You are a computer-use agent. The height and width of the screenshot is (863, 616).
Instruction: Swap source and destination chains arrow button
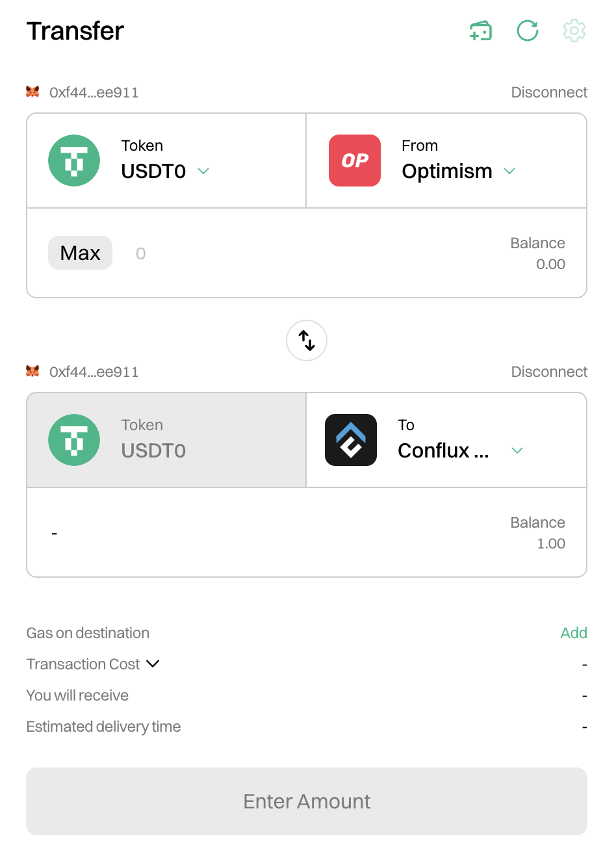click(x=307, y=341)
